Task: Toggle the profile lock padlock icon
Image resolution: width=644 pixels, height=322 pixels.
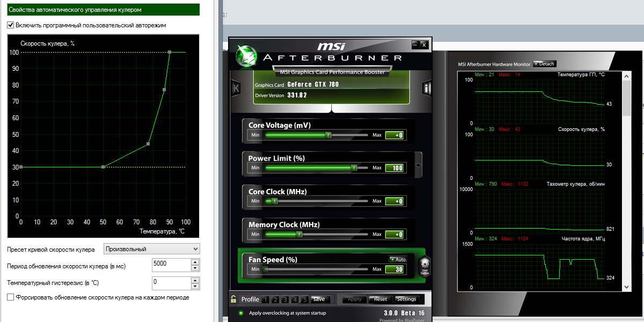Action: click(x=233, y=299)
